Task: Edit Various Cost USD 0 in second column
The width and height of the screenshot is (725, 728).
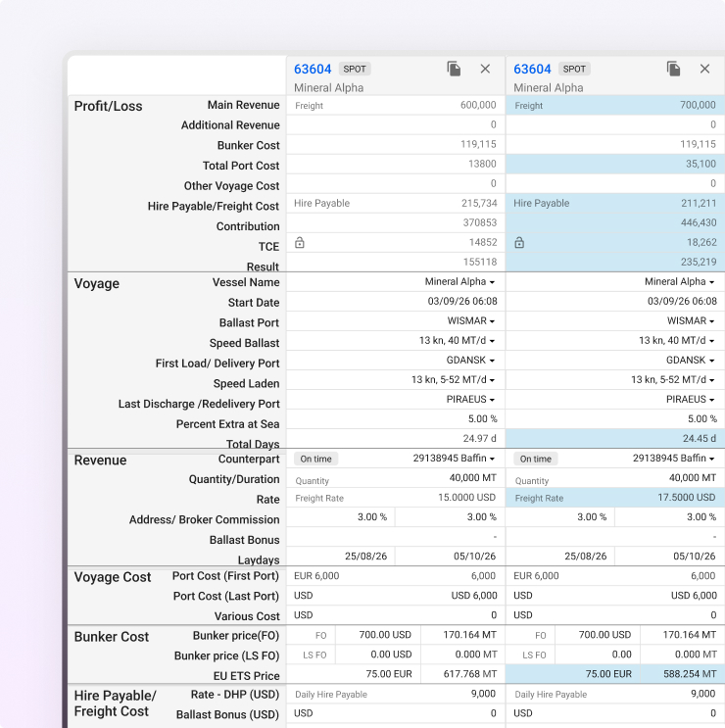Action: [x=615, y=615]
